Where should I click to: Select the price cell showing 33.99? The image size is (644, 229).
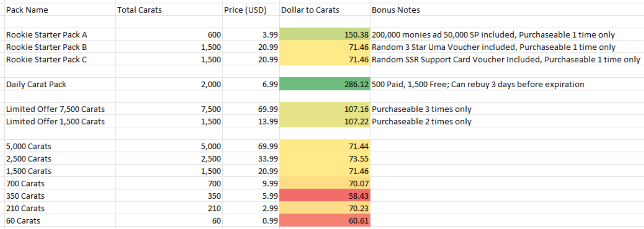(251, 159)
